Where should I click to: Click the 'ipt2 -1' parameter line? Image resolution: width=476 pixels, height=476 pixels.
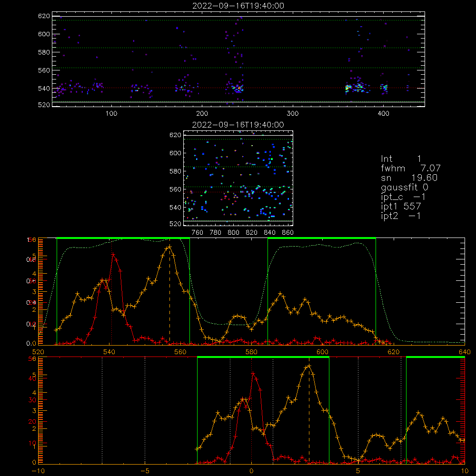(401, 216)
